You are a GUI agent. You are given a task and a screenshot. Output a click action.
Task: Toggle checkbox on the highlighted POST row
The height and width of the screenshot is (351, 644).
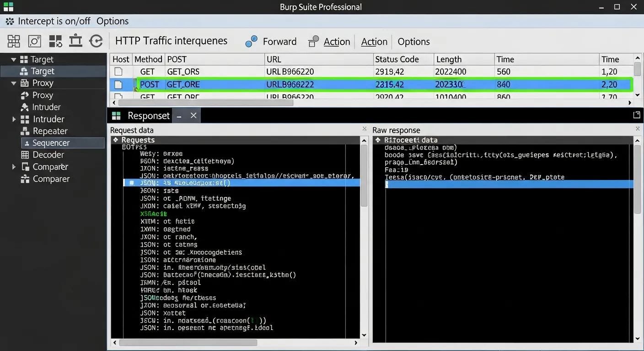click(118, 85)
